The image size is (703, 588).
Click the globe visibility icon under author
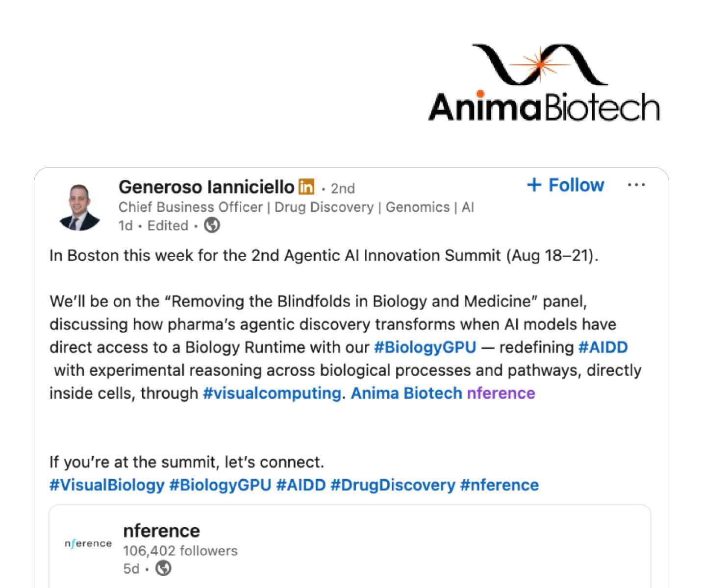[x=212, y=225]
